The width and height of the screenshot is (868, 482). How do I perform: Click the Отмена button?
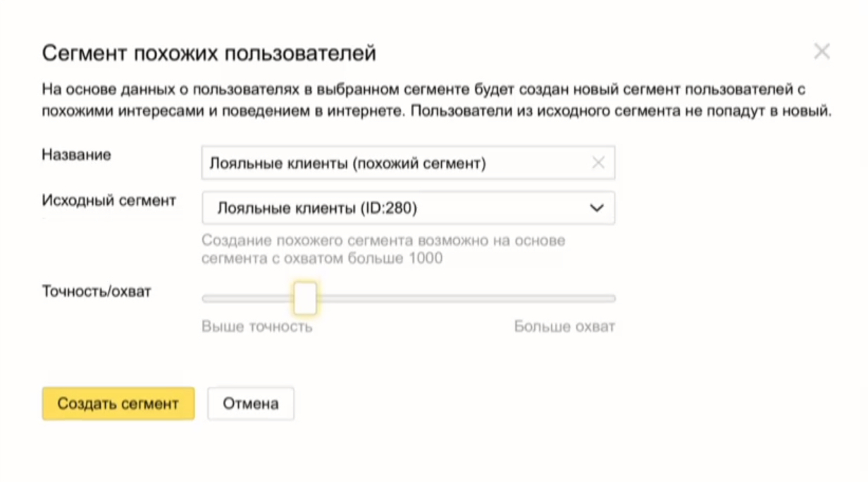point(251,404)
